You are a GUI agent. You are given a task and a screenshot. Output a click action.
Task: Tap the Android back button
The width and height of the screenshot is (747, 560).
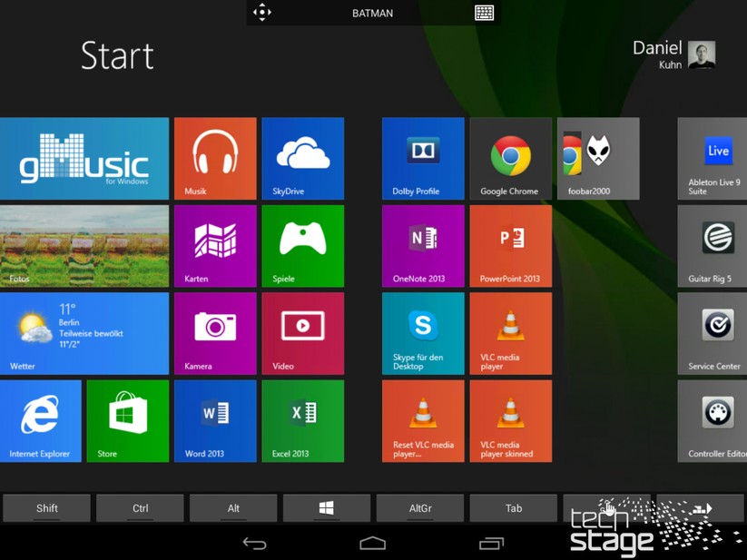[x=254, y=543]
